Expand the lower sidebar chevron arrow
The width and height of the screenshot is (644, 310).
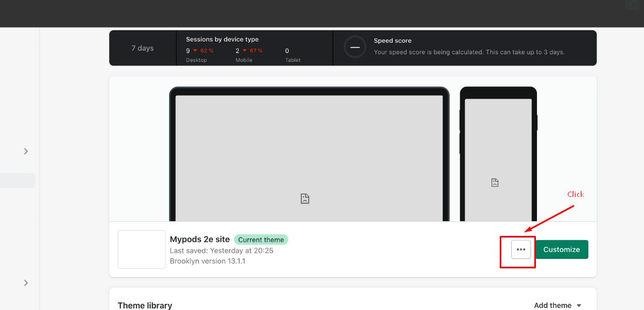[x=26, y=282]
